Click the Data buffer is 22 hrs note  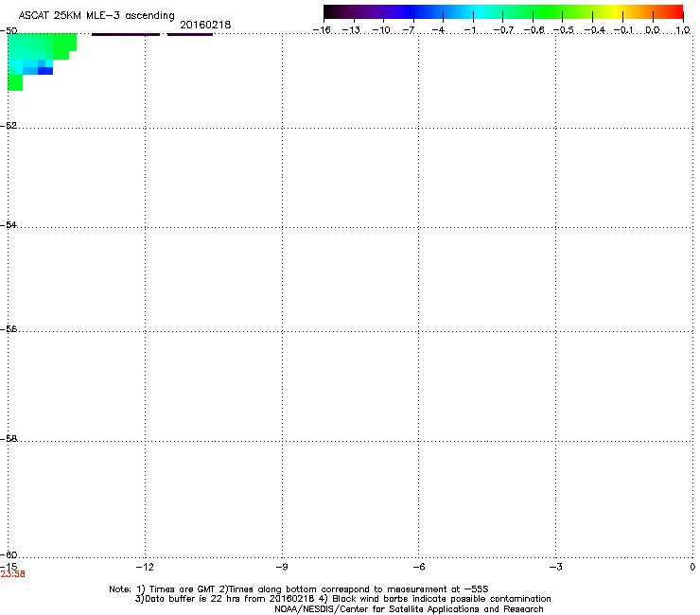coord(226,599)
